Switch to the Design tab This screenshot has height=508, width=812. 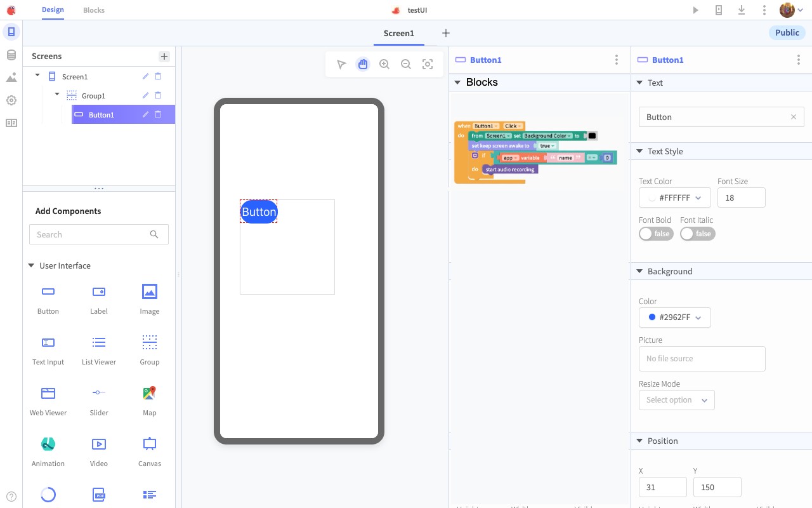pos(53,10)
